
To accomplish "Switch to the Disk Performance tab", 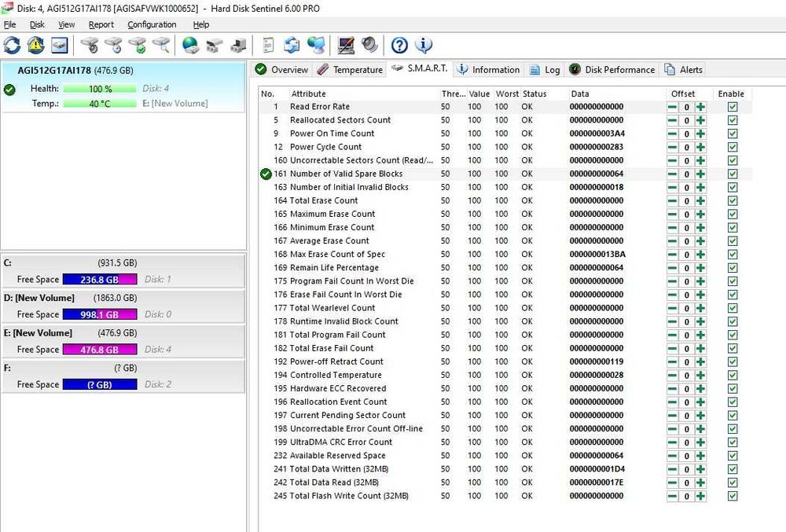I will (612, 70).
